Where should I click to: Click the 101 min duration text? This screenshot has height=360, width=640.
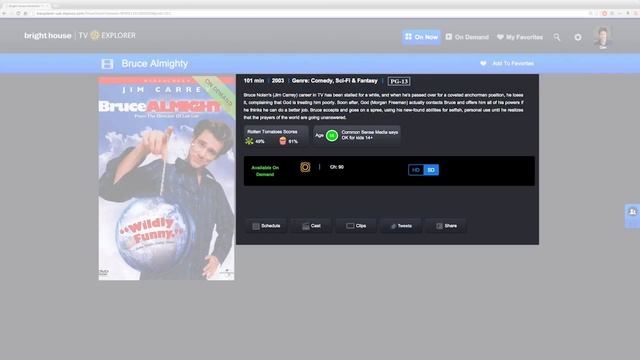coord(254,81)
